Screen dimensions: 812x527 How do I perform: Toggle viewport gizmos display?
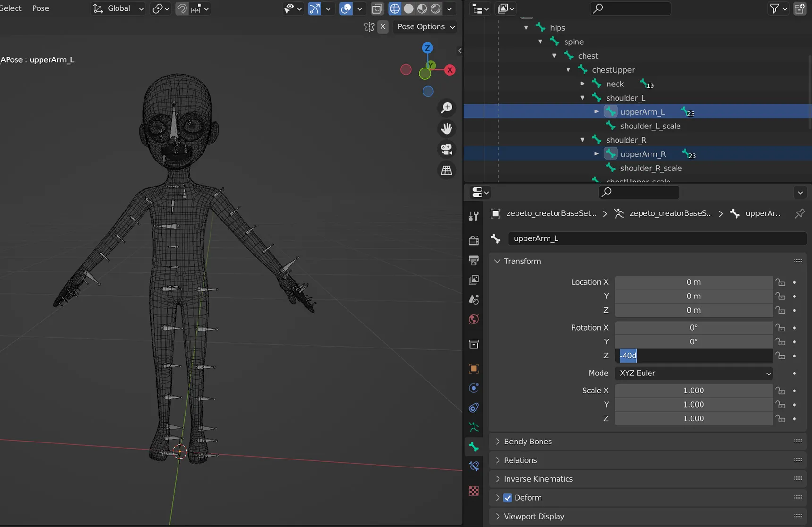tap(314, 8)
